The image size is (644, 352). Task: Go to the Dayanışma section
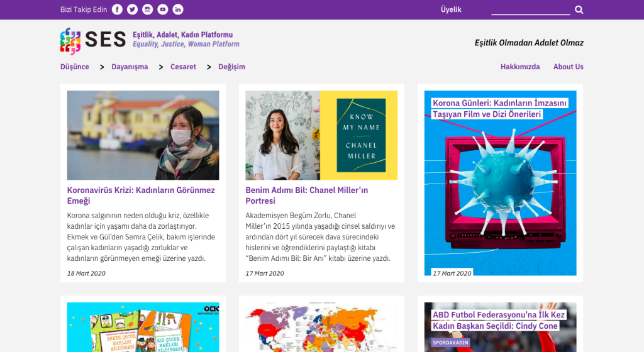click(x=130, y=67)
